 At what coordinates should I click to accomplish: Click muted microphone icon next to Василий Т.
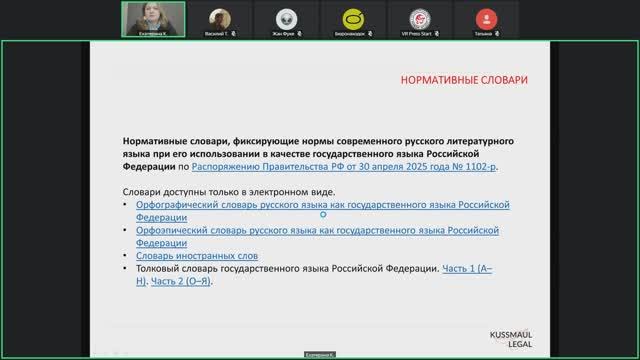click(x=233, y=34)
